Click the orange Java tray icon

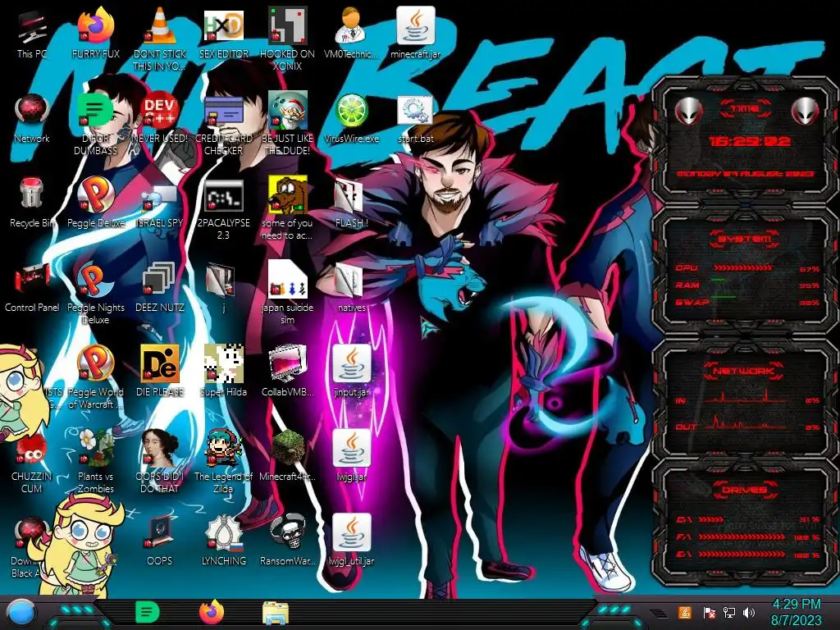[x=685, y=612]
